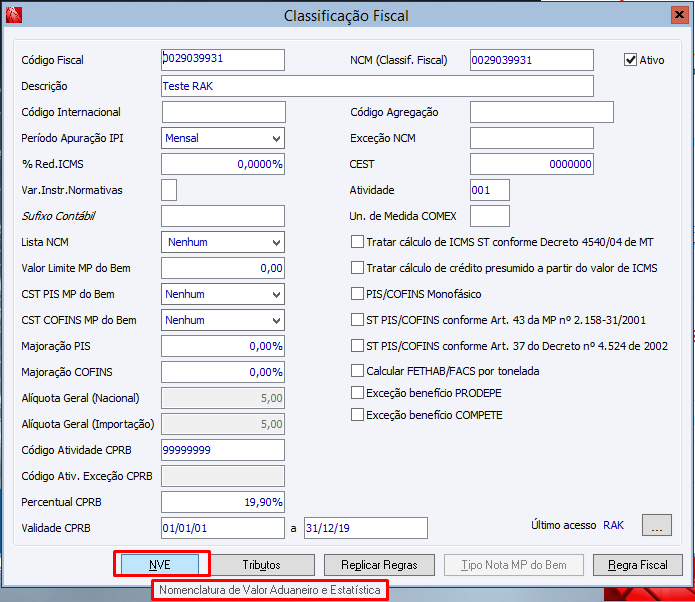Viewport: 695px width, 602px height.
Task: Close the Classificação Fiscal window
Action: click(679, 15)
